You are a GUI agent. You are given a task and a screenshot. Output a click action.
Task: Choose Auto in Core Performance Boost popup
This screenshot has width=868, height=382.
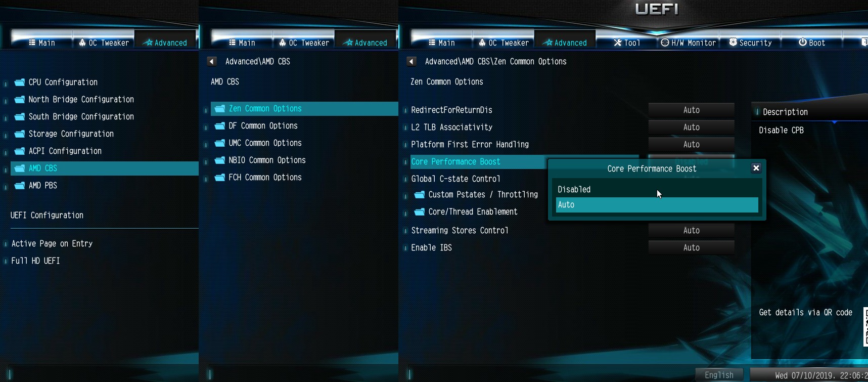coord(657,204)
